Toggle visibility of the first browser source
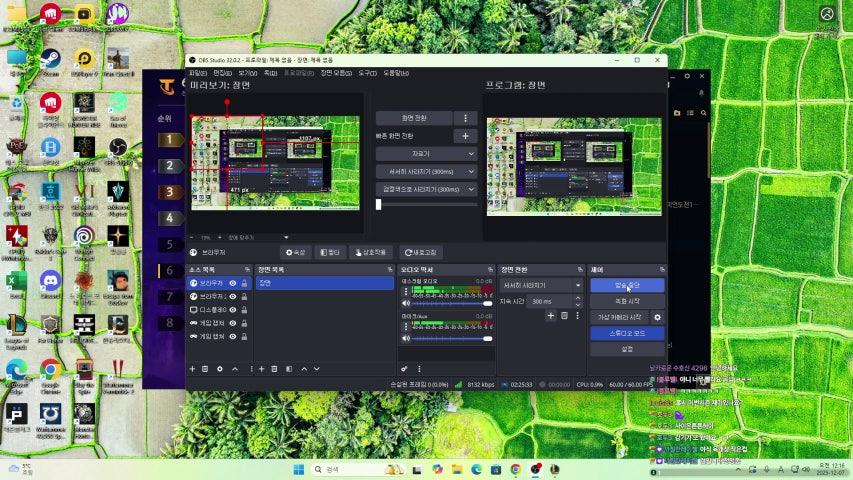 (233, 284)
